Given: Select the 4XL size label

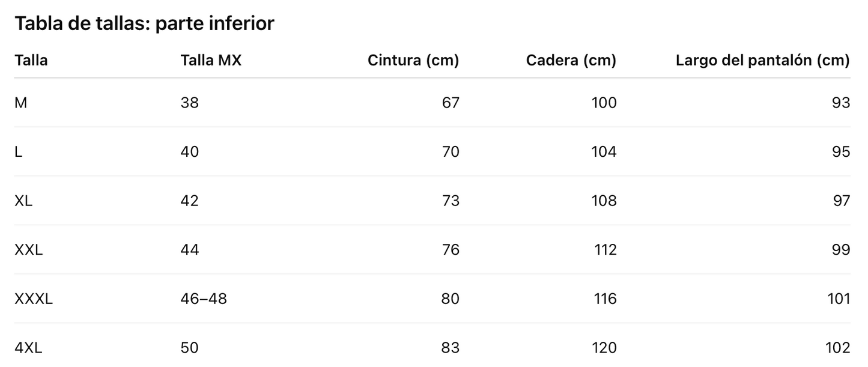Looking at the screenshot, I should [29, 348].
